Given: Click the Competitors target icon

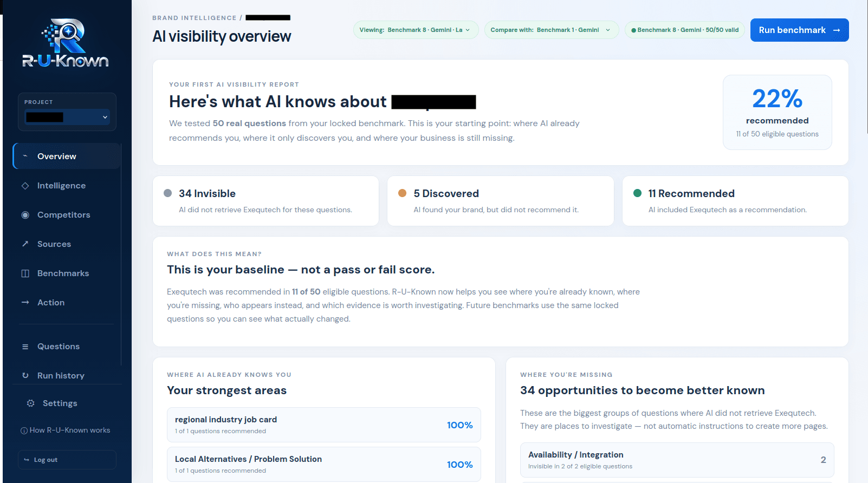Looking at the screenshot, I should pyautogui.click(x=25, y=215).
